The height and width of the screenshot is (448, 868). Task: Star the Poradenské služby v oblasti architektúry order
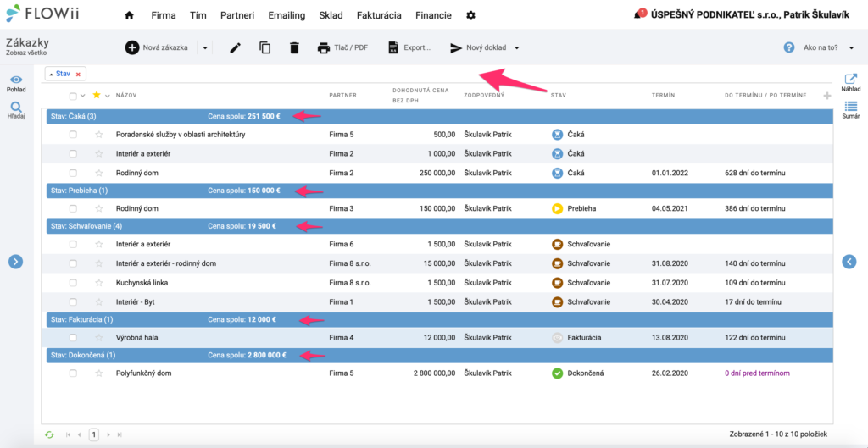pyautogui.click(x=99, y=135)
